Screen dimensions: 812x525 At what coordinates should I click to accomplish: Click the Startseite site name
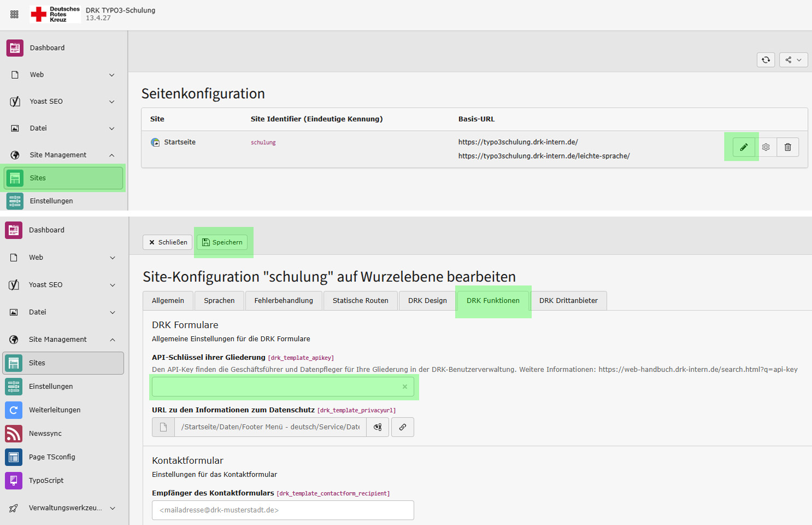click(x=180, y=142)
